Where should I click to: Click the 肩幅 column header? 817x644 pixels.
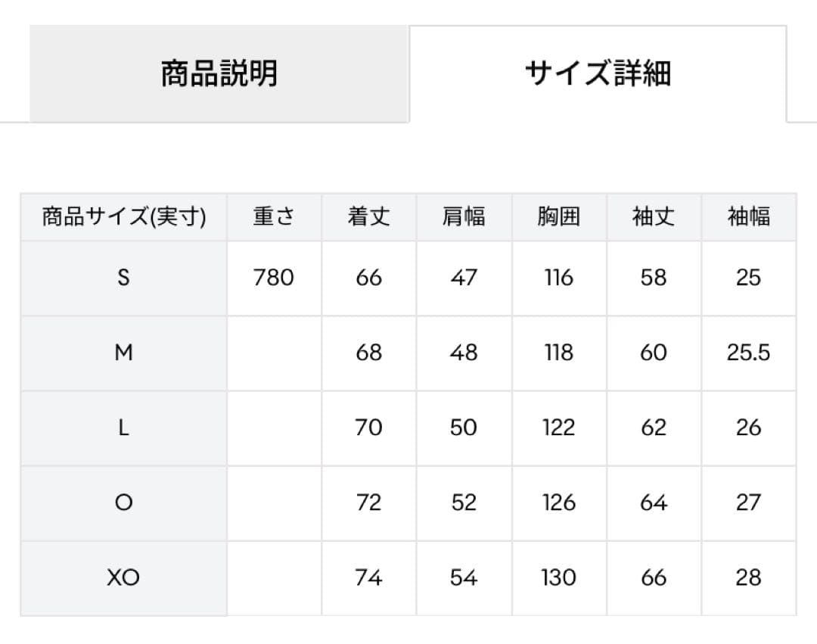pos(464,217)
